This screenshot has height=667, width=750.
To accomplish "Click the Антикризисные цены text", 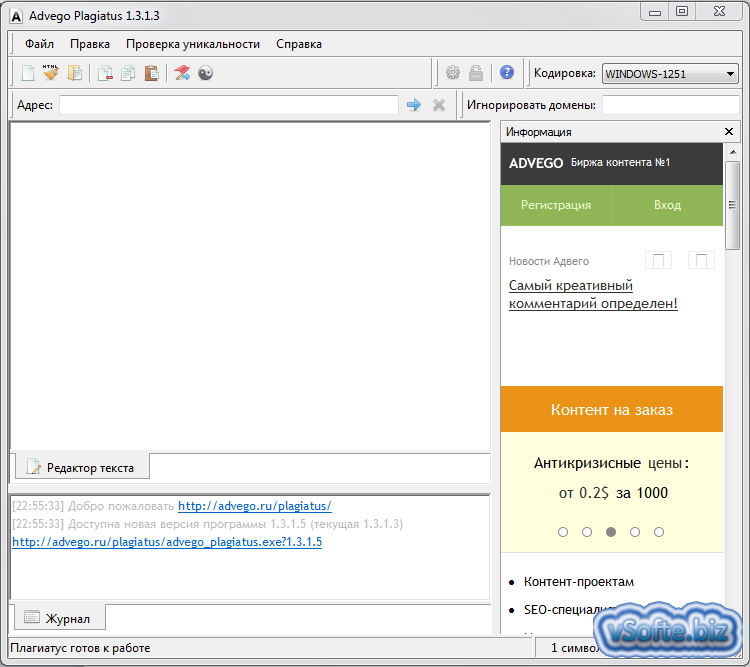I will click(611, 463).
